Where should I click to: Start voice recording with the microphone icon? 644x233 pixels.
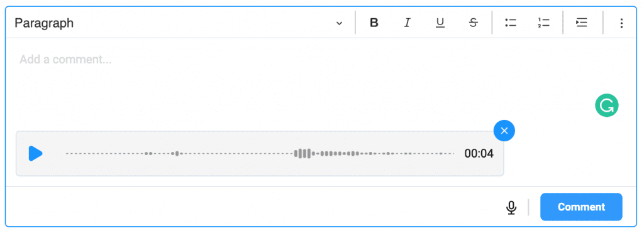(511, 208)
